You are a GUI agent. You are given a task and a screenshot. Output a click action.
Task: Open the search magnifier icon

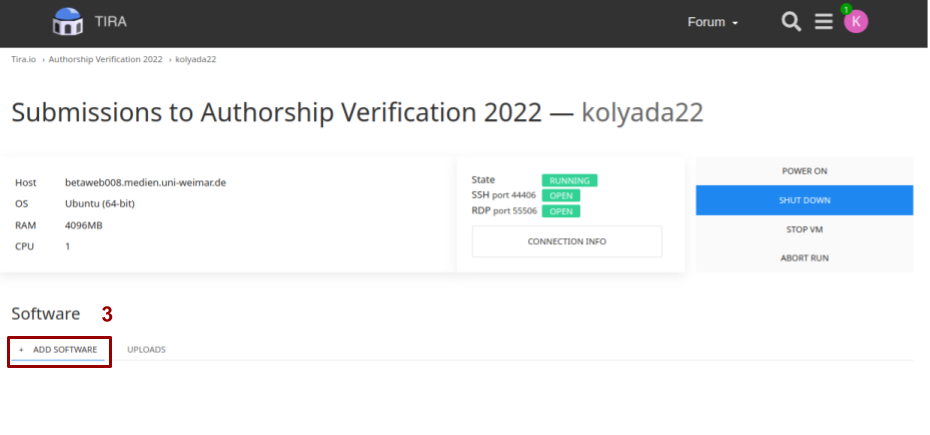tap(791, 22)
